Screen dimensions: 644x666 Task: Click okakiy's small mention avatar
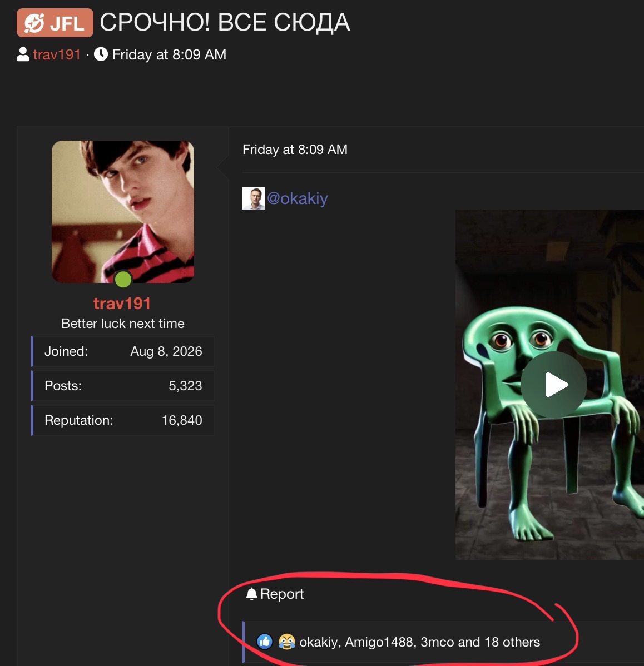[x=254, y=198]
